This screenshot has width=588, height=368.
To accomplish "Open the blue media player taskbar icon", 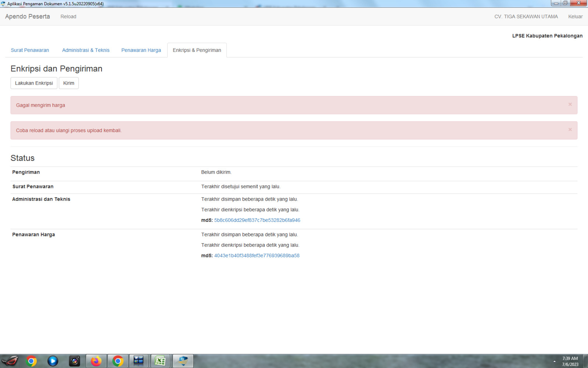I will 53,361.
